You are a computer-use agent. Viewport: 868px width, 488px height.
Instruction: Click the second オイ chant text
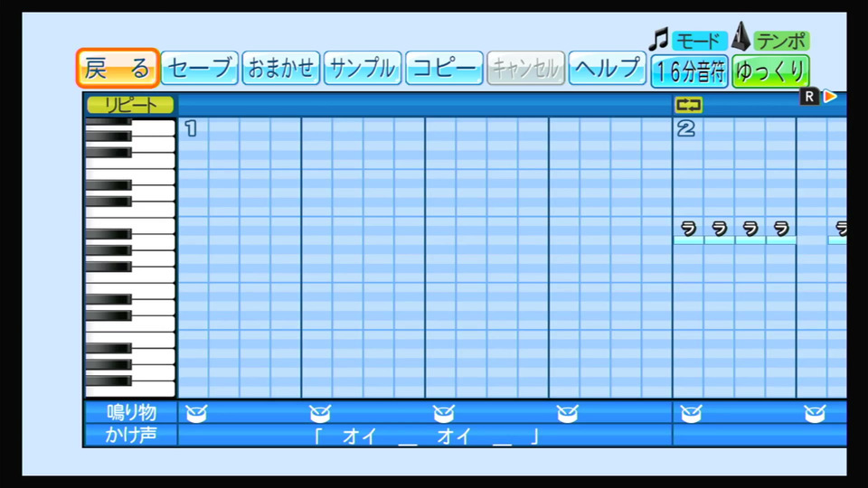454,436
